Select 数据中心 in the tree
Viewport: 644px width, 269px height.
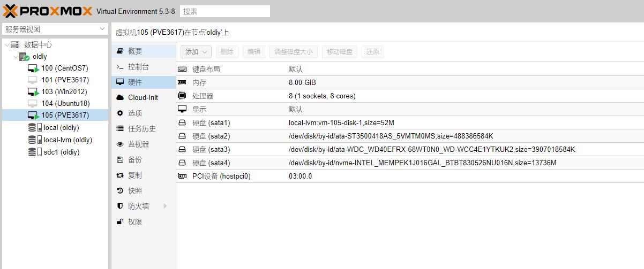pyautogui.click(x=38, y=45)
